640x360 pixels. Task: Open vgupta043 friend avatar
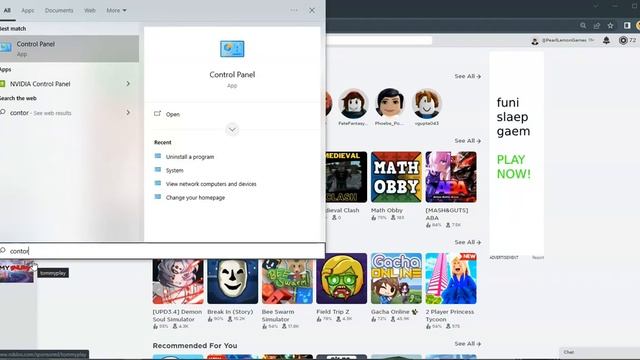[x=427, y=104]
